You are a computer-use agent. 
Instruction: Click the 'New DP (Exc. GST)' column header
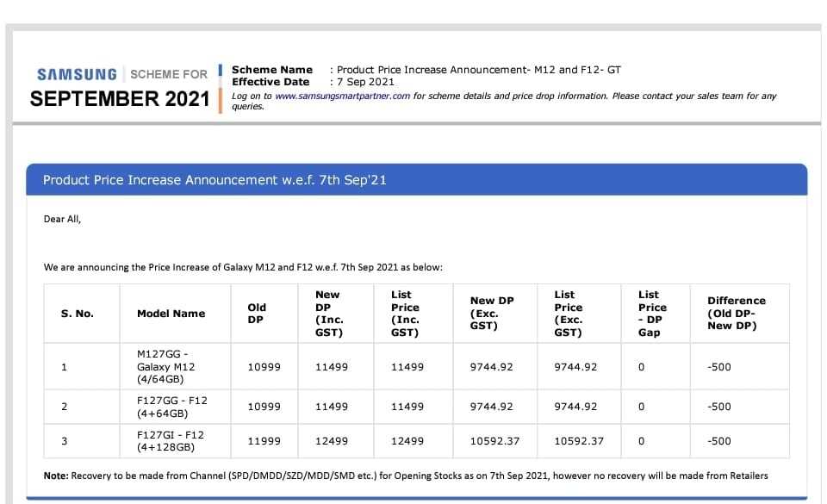click(492, 313)
